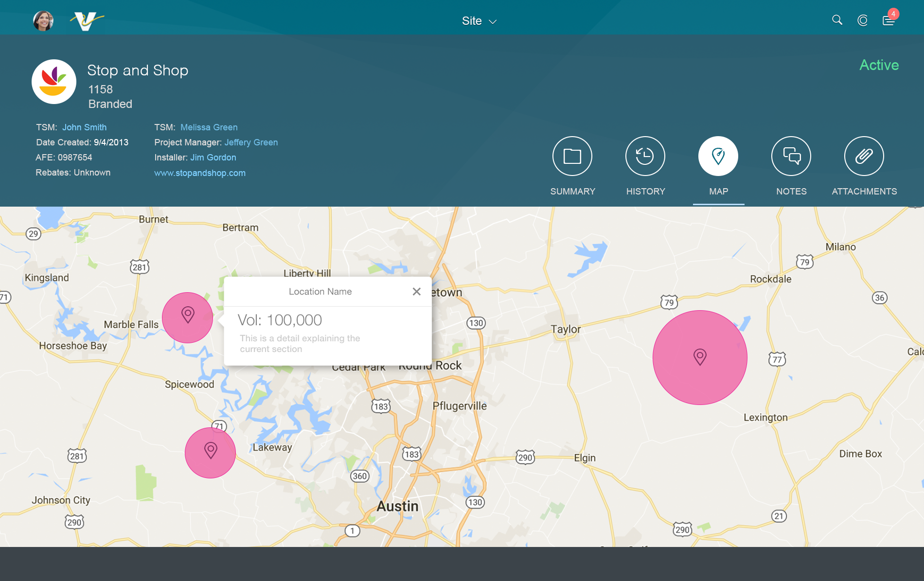Click the pink marker near Marble Falls

187,317
